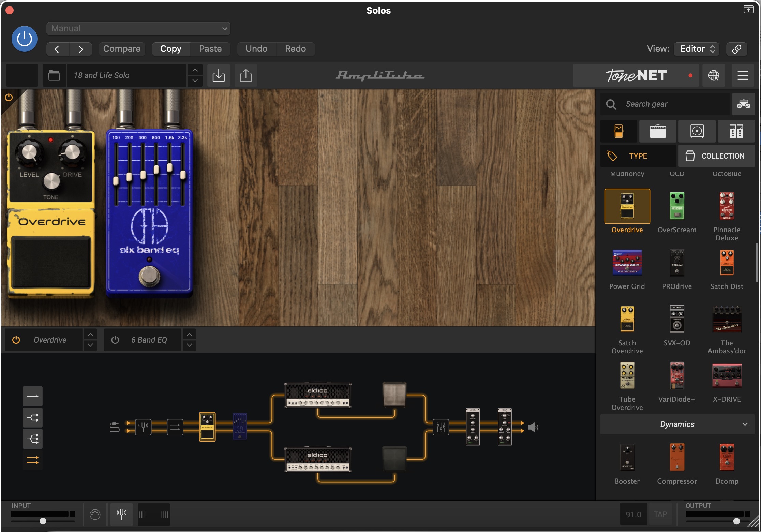The width and height of the screenshot is (761, 532).
Task: Click the Search gear input field
Action: pos(666,104)
